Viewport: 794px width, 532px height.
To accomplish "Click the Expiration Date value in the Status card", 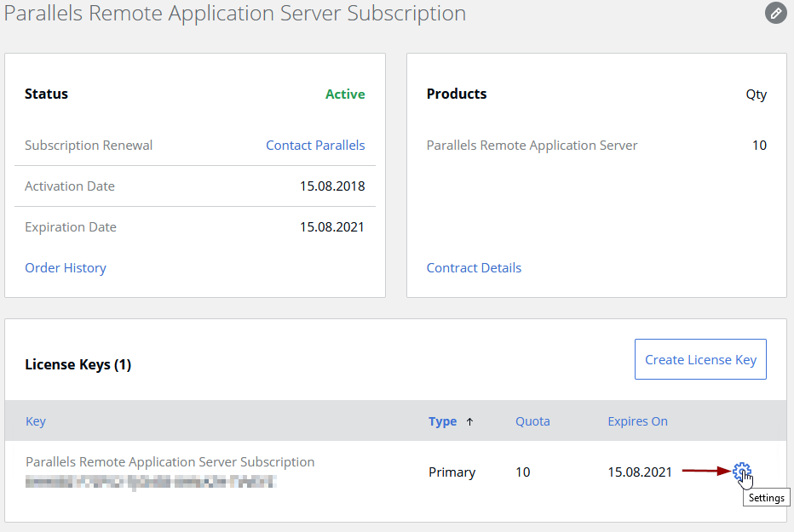I will click(x=331, y=227).
